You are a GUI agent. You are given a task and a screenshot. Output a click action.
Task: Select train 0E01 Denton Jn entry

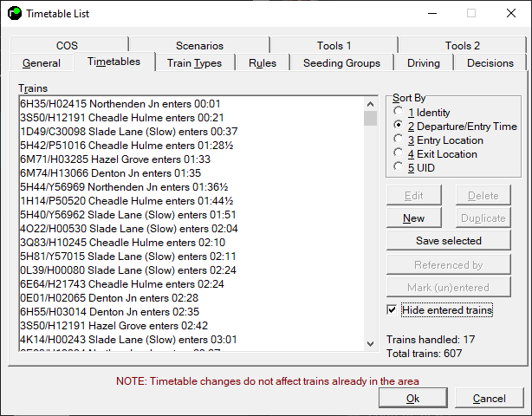point(108,298)
